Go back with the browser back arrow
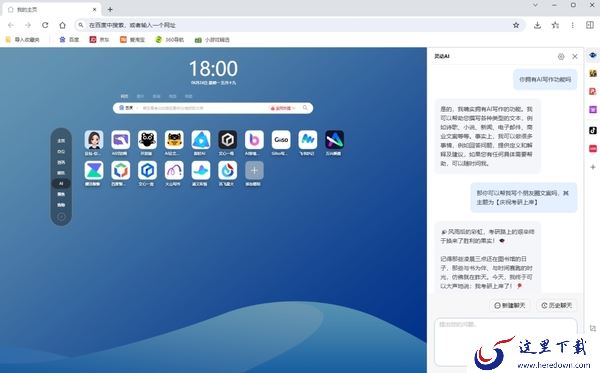Screen dimensions: 600x373 (x=11, y=25)
